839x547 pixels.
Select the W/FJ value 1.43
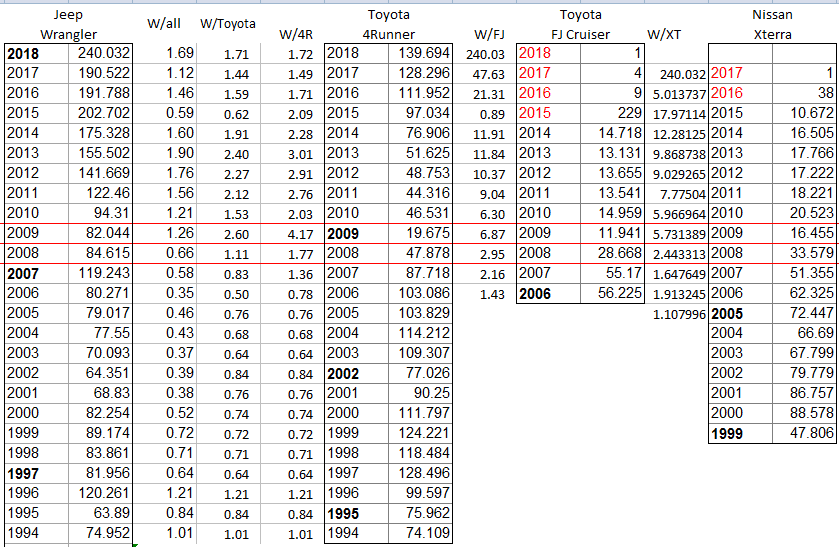[x=492, y=294]
